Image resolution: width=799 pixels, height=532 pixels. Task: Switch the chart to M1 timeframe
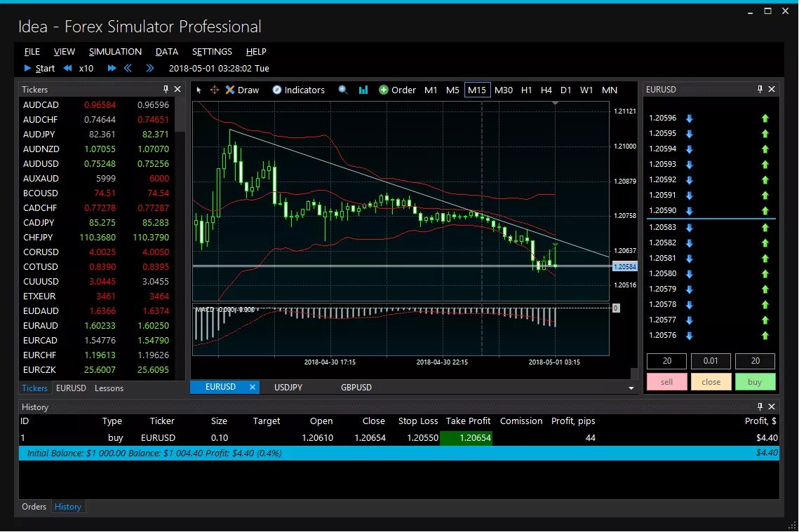tap(431, 90)
